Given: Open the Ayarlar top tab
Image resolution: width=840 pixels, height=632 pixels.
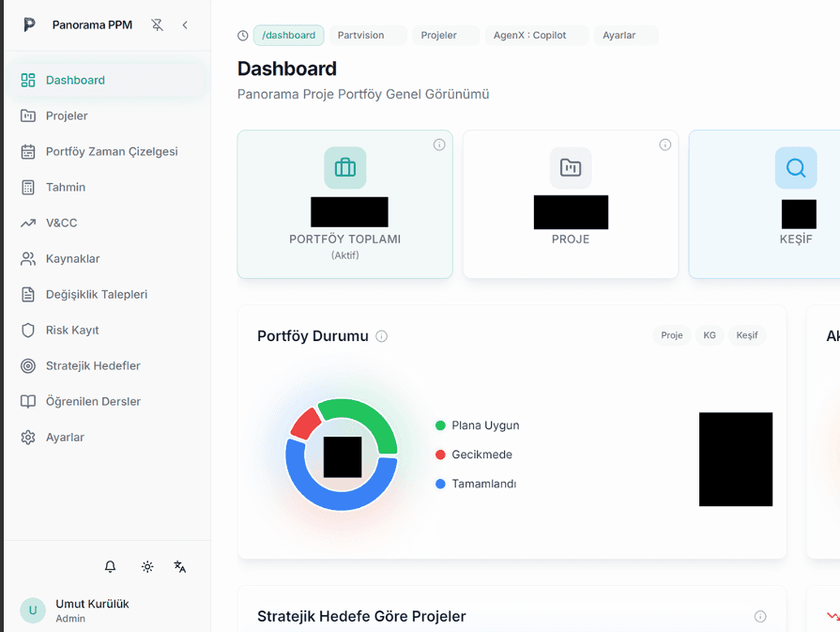Looking at the screenshot, I should (626, 36).
